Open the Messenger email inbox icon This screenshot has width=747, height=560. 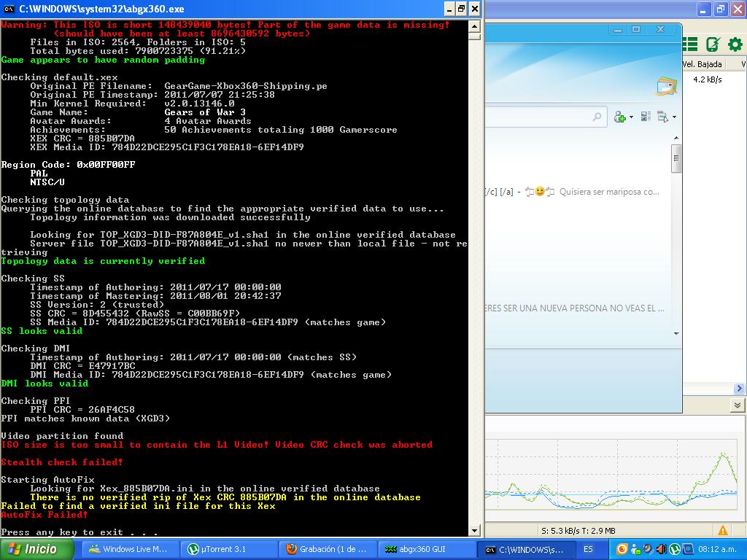tap(665, 86)
